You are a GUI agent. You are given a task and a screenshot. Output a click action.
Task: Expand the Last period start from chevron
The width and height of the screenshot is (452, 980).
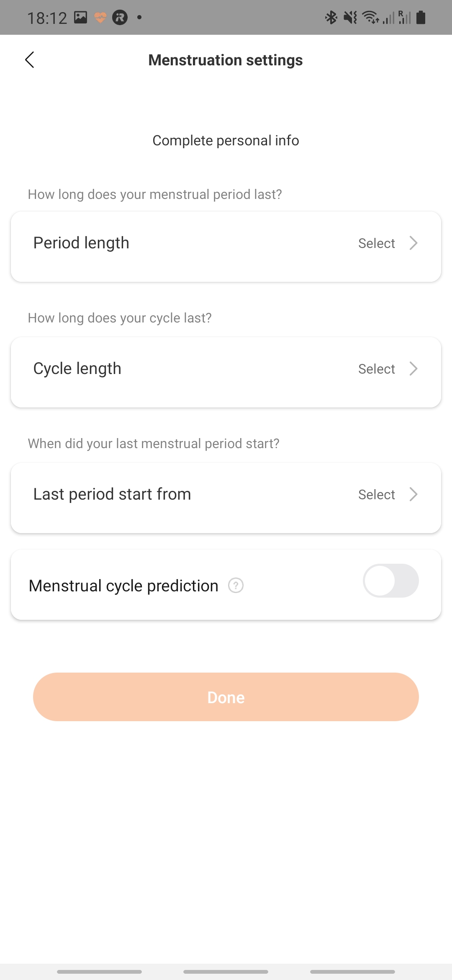click(413, 494)
